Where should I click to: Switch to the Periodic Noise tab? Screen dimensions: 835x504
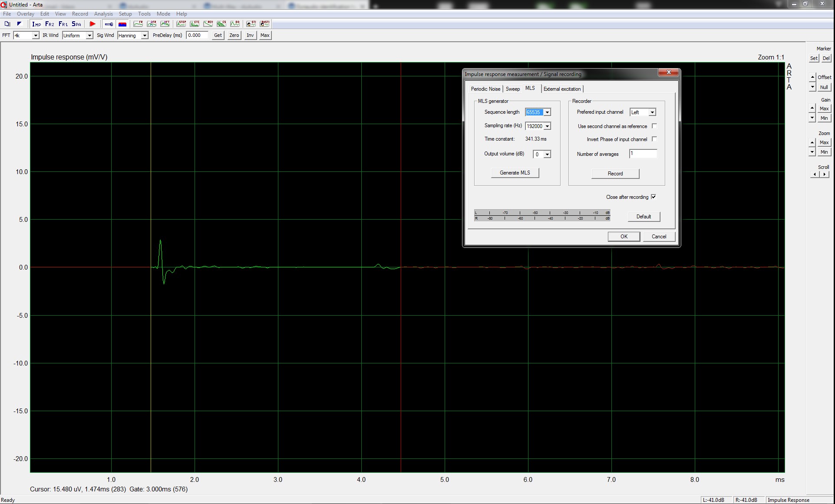click(485, 89)
